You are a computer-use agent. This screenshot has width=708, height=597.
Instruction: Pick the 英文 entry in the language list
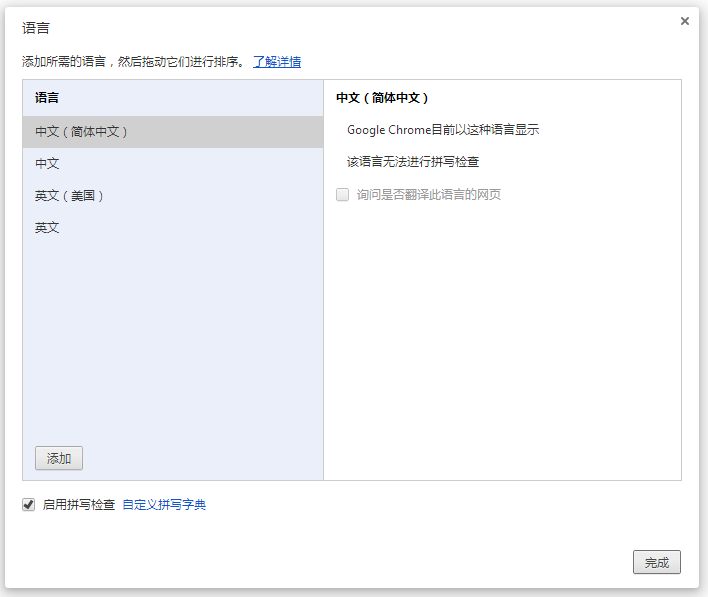tap(47, 228)
